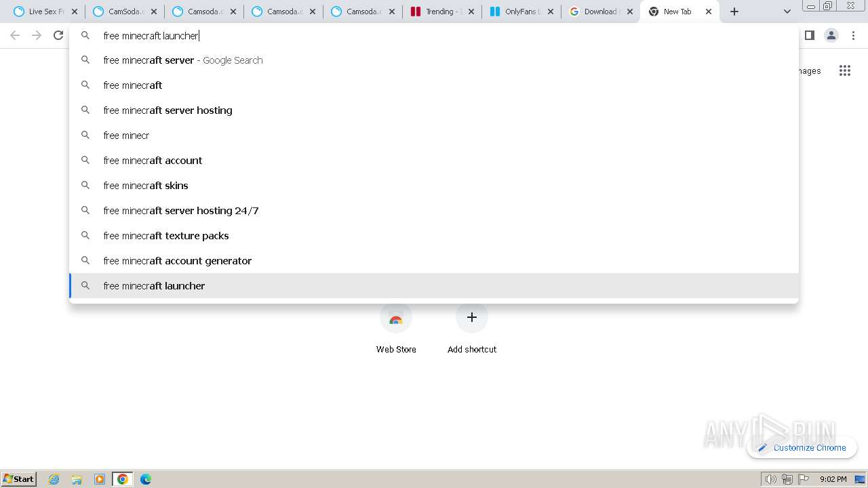Open media player from taskbar

(100, 479)
